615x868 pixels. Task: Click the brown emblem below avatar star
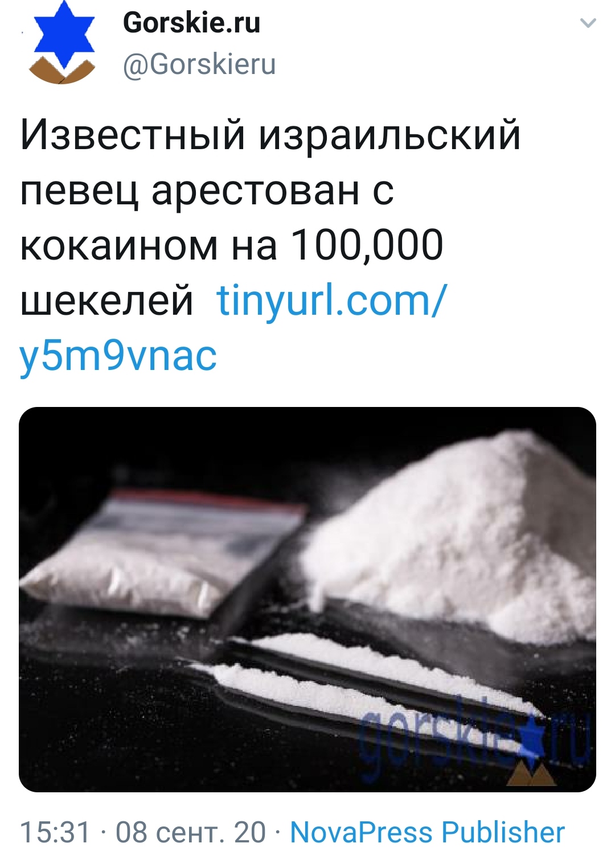coord(62,71)
